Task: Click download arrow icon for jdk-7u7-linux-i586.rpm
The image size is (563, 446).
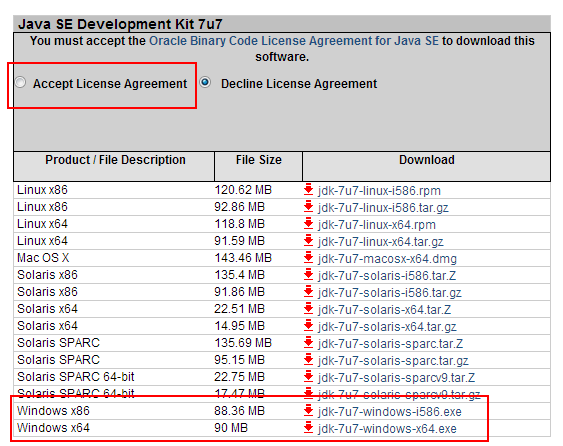Action: [x=308, y=190]
